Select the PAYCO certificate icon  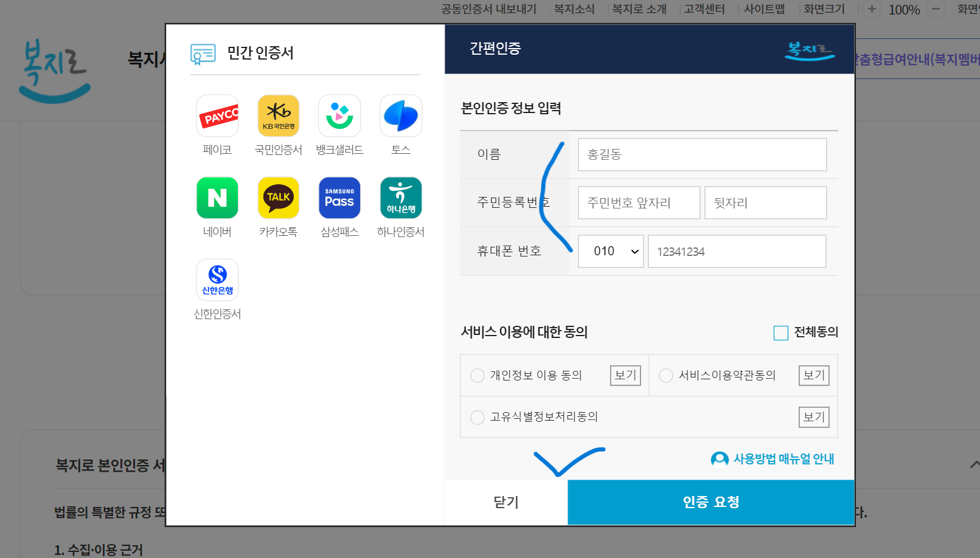(217, 115)
